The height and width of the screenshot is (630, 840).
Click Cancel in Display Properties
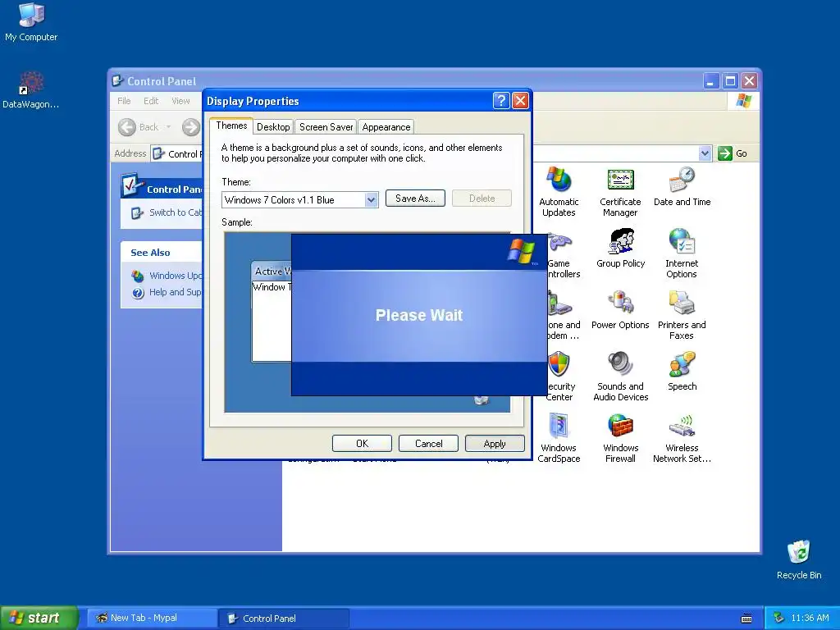point(428,444)
